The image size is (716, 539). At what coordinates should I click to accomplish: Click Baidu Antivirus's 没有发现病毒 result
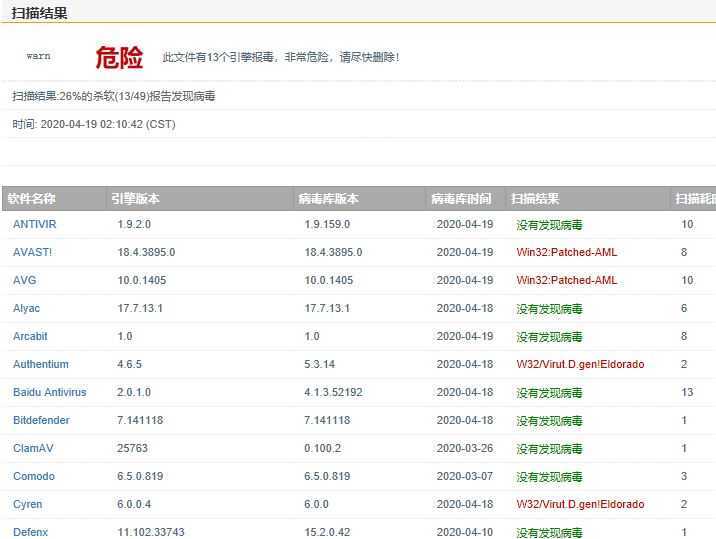(x=549, y=393)
